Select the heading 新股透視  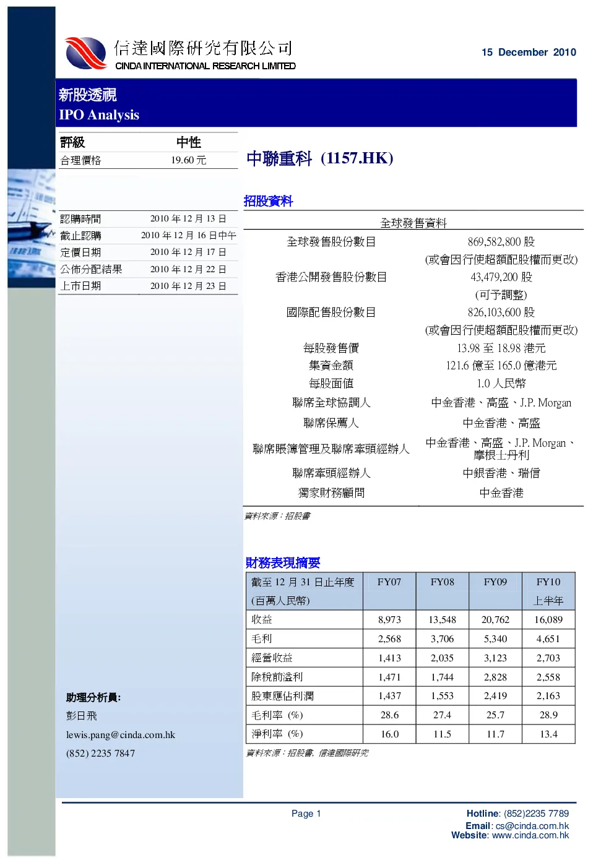[x=88, y=95]
